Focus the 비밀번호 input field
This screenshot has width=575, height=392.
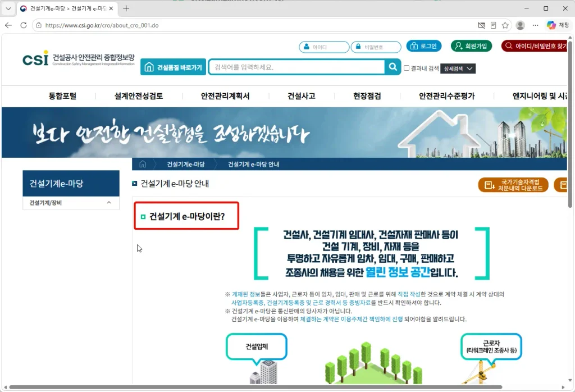[376, 47]
